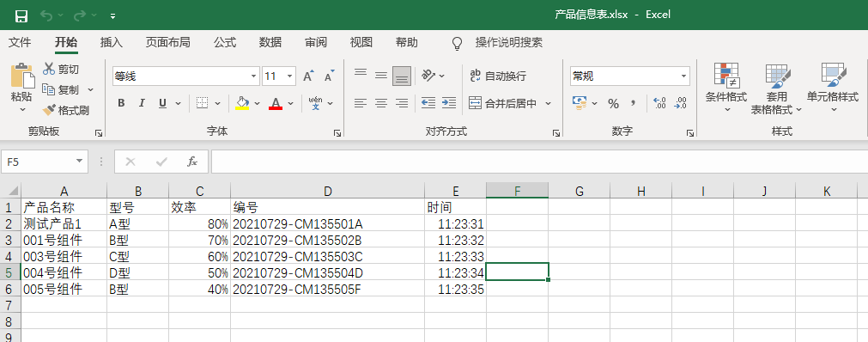The width and height of the screenshot is (868, 342).
Task: Click the 操作说明搜索 search box
Action: [x=509, y=43]
